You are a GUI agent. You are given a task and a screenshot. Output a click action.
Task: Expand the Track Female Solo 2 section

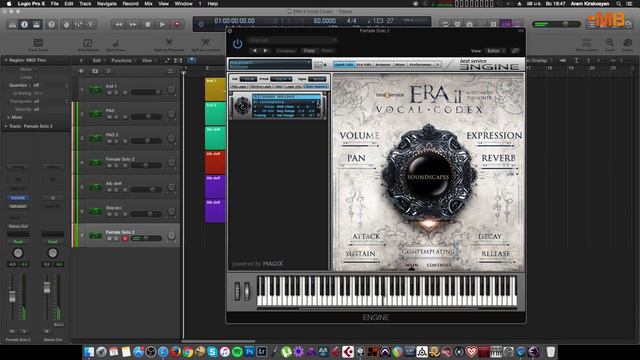point(6,126)
